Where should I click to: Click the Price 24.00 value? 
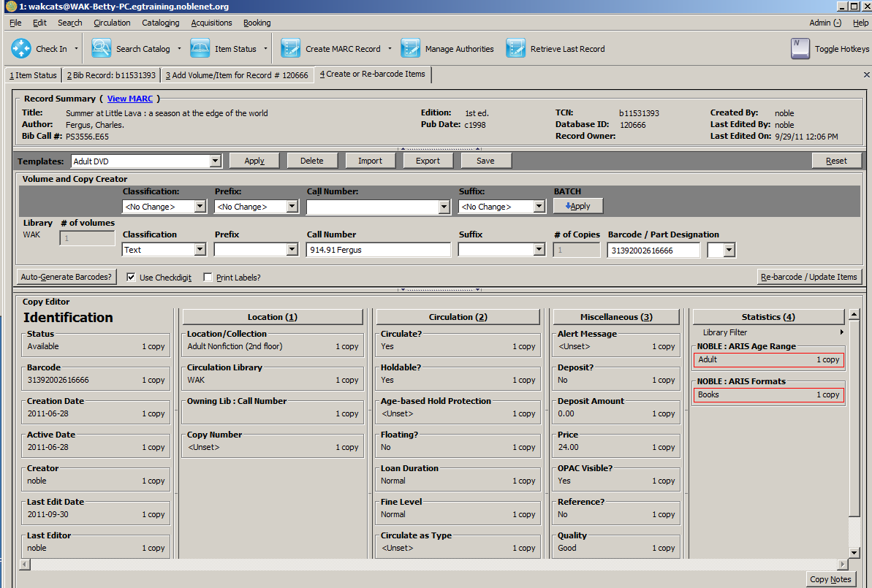coord(616,447)
